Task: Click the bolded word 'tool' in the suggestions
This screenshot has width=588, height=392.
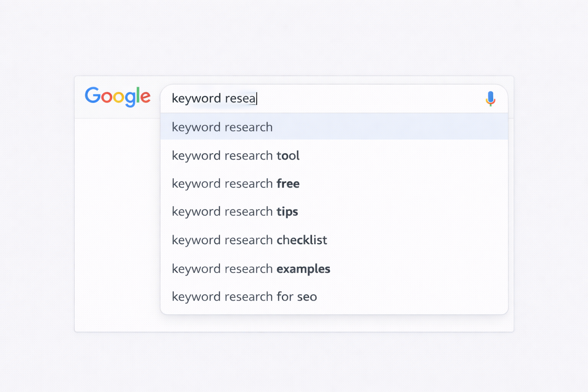Action: click(288, 155)
